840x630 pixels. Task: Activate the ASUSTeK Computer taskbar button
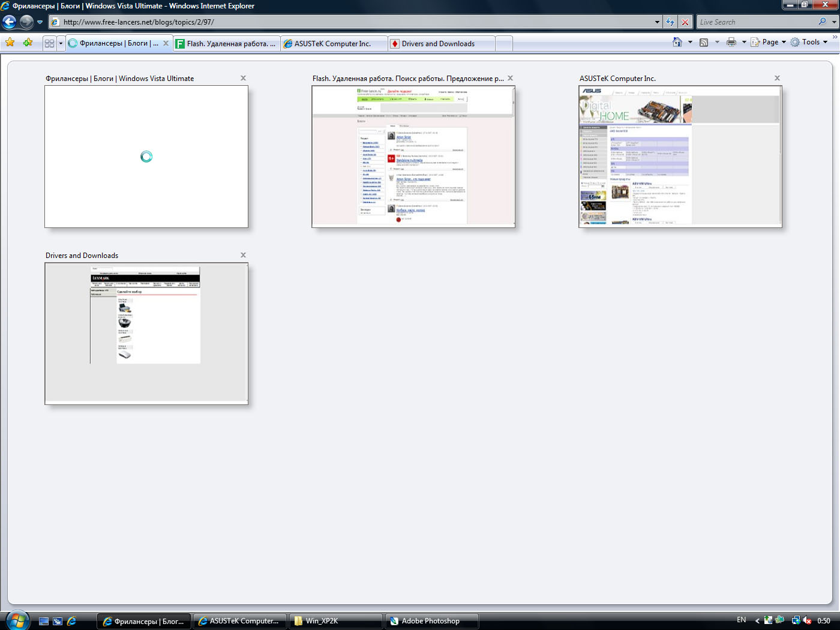tap(240, 621)
